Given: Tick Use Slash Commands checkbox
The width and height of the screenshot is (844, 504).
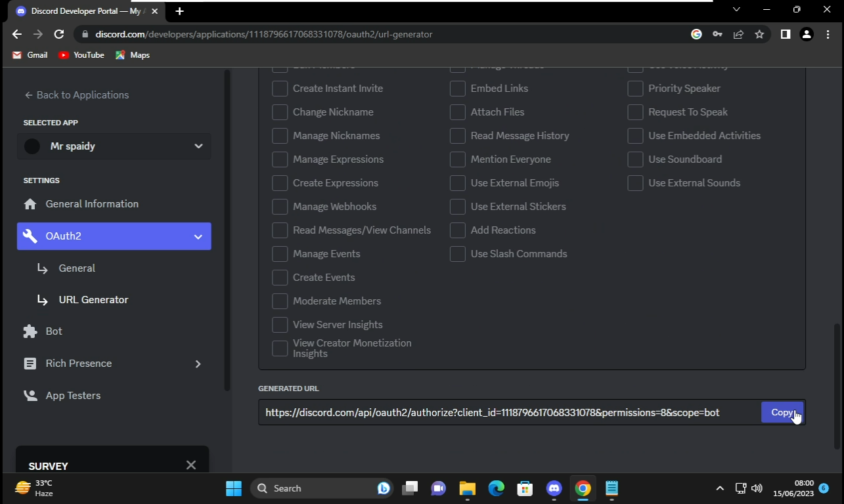Looking at the screenshot, I should pyautogui.click(x=458, y=254).
